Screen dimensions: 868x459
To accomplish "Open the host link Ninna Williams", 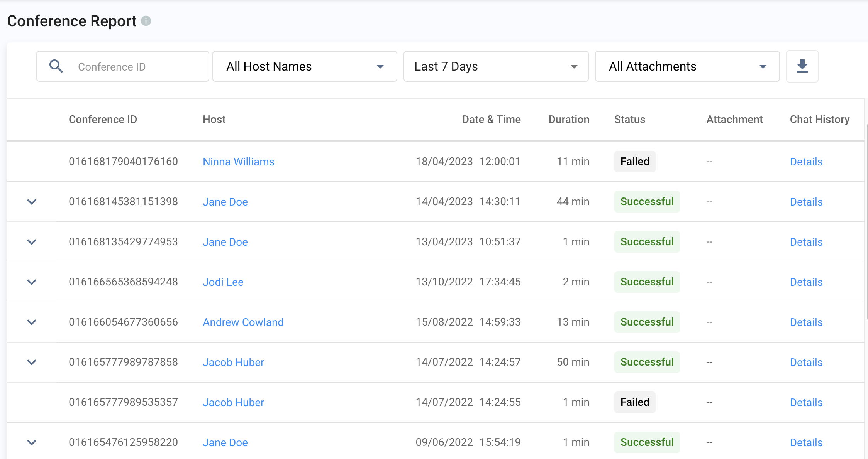I will pyautogui.click(x=238, y=162).
